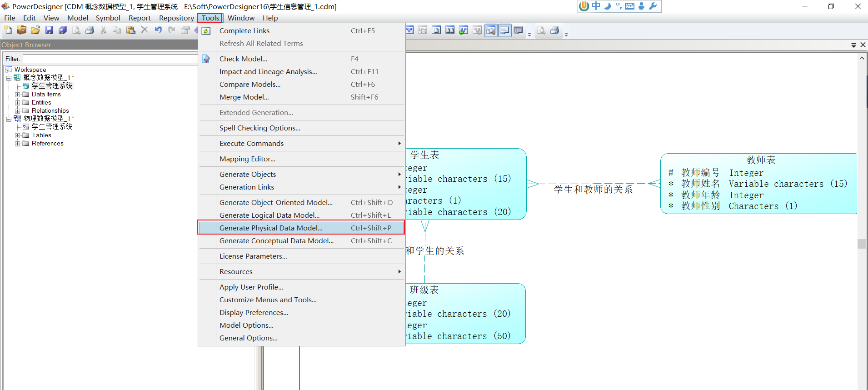Click the Delete X toolbar icon
Image resolution: width=868 pixels, height=390 pixels.
(145, 30)
